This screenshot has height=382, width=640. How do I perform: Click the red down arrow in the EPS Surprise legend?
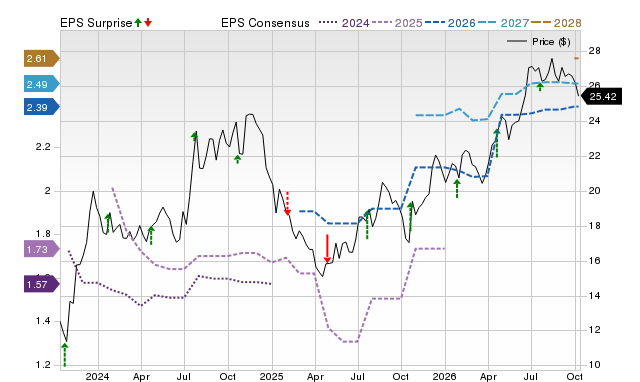click(x=148, y=22)
